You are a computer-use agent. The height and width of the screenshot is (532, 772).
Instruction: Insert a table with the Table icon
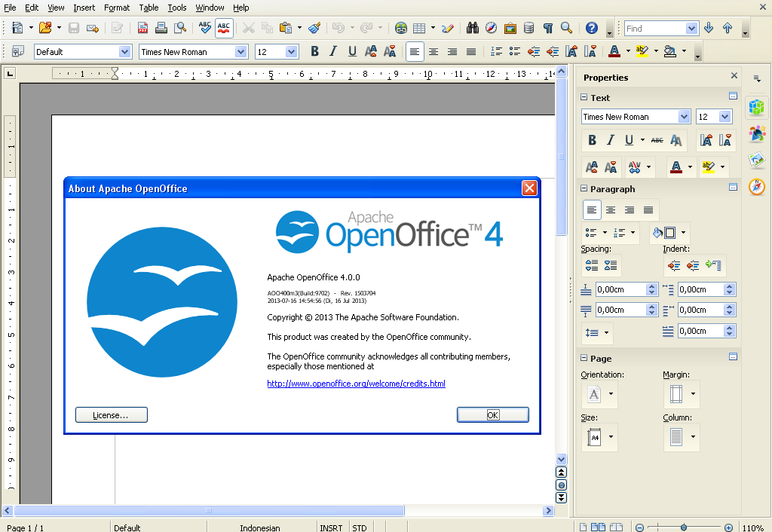click(x=419, y=28)
